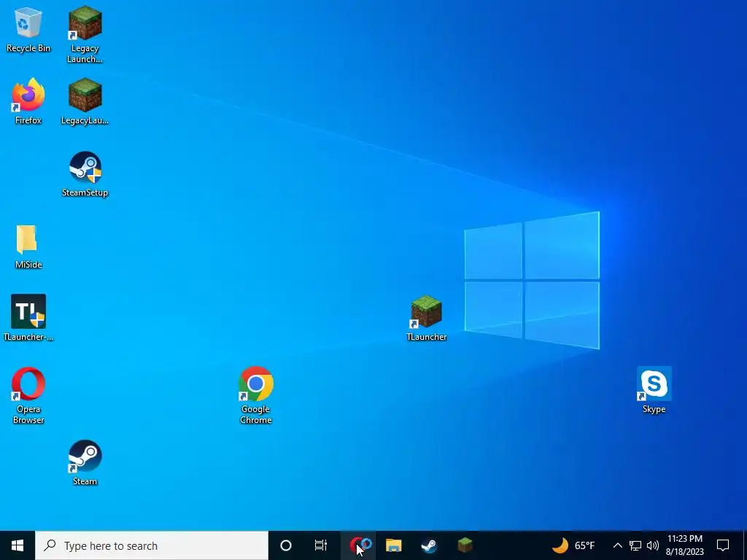Select the LegacyLau... grass block icon
The width and height of the screenshot is (747, 560).
coord(85,101)
